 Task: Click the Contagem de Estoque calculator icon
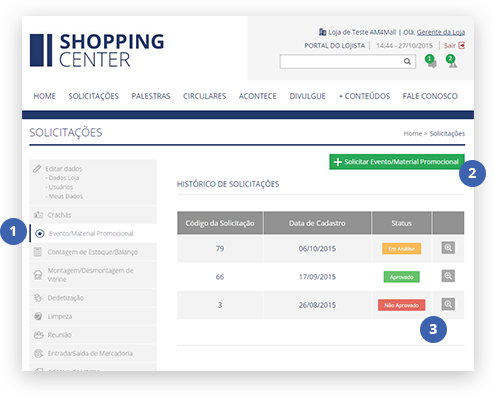pos(38,252)
